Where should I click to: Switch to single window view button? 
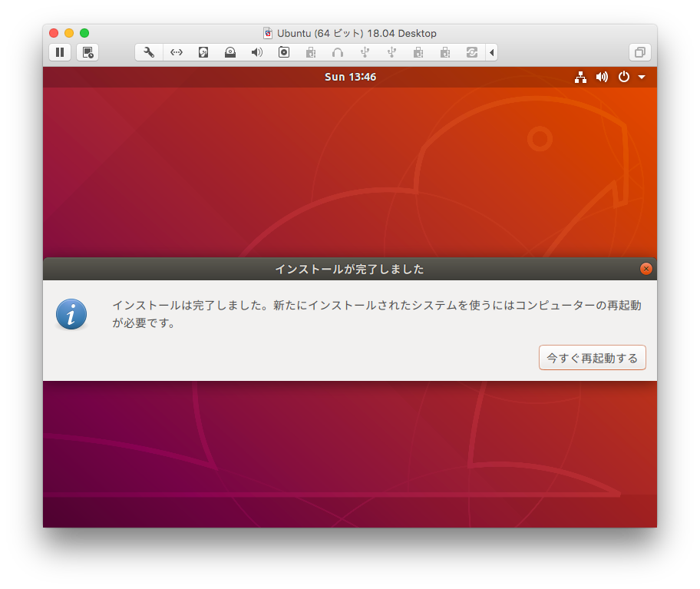pyautogui.click(x=639, y=52)
